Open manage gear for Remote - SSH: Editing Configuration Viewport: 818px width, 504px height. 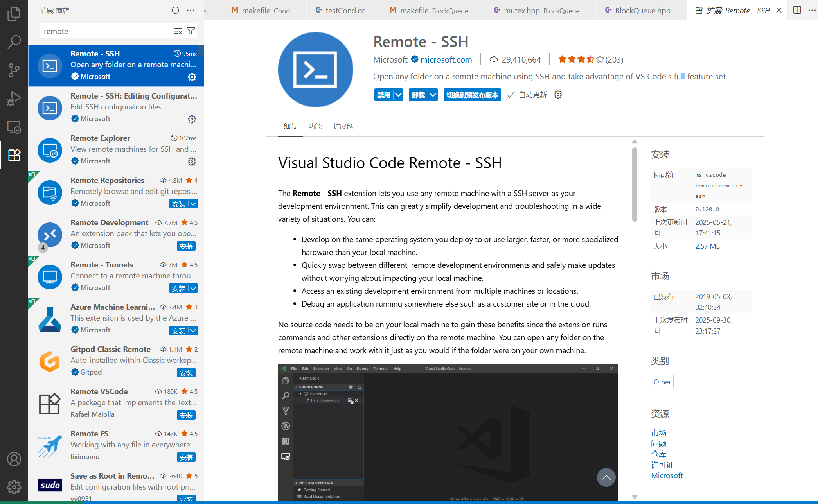[x=192, y=119]
